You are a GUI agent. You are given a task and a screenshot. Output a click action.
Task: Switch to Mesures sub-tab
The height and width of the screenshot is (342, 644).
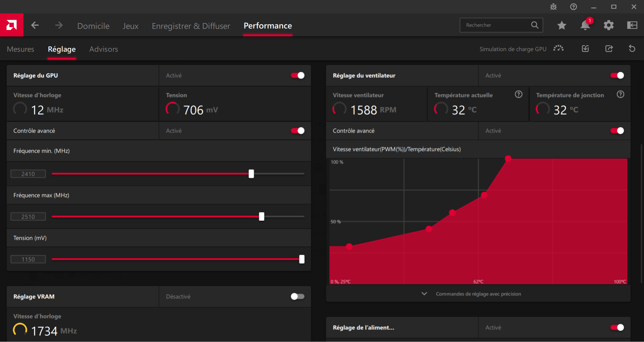[20, 49]
